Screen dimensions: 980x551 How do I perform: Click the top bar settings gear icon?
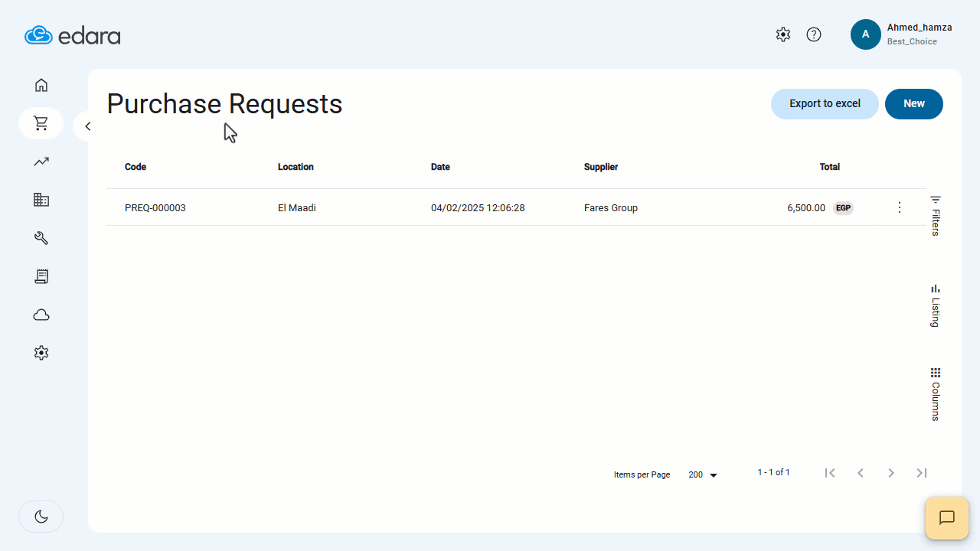(782, 34)
